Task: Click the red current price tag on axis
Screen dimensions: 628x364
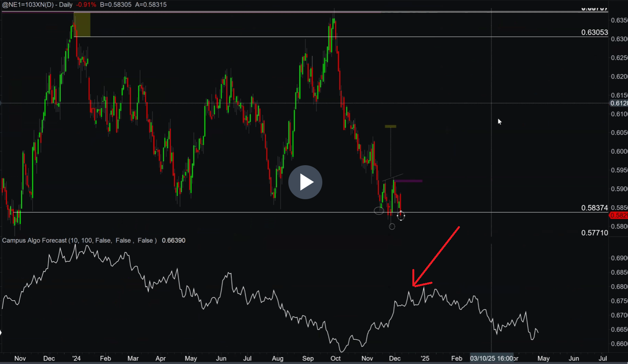Action: click(x=618, y=215)
